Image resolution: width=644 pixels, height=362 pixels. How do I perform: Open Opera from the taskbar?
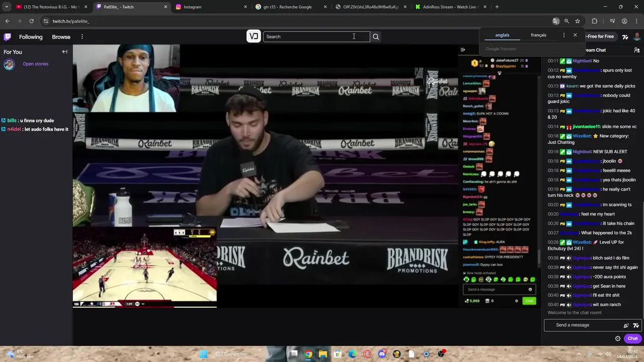pos(367,354)
